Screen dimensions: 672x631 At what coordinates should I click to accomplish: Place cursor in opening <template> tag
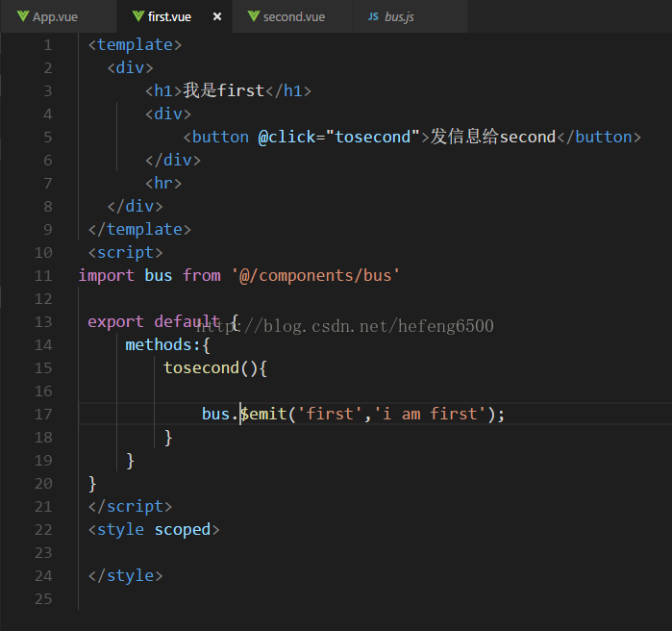click(135, 45)
